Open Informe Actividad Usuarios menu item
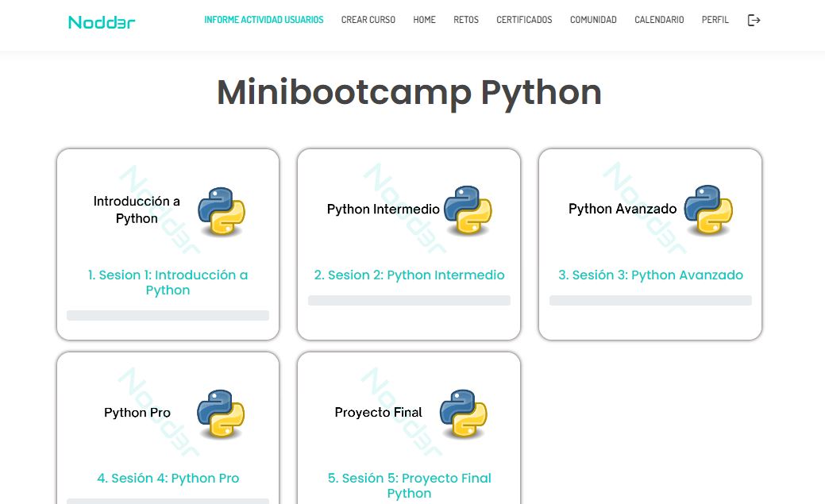Viewport: 825px width, 504px height. (x=264, y=20)
